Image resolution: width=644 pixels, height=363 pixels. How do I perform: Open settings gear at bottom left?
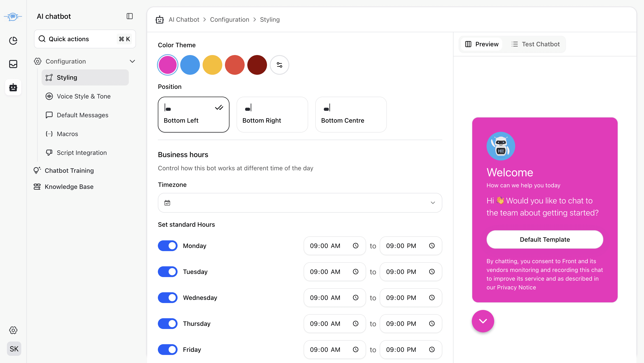coord(13,330)
